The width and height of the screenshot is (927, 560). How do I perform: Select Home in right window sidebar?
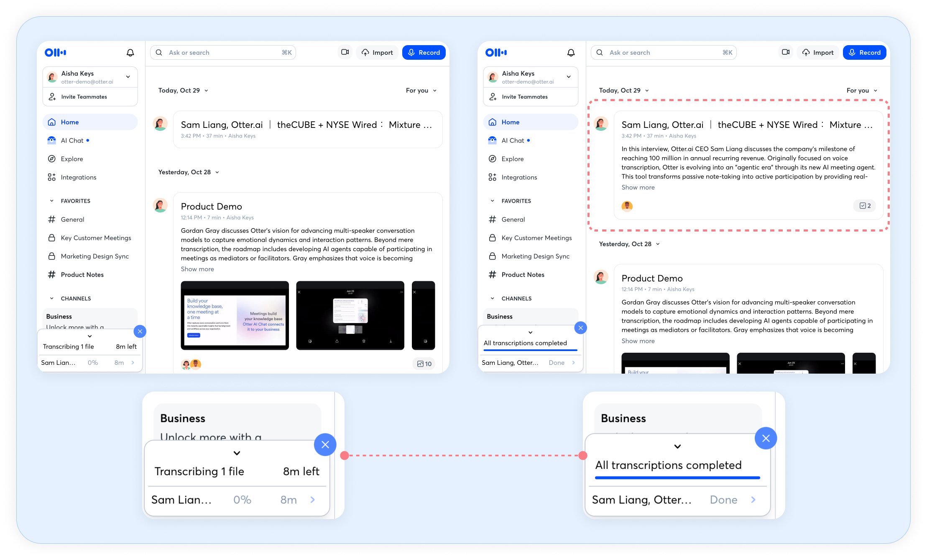[x=531, y=122]
